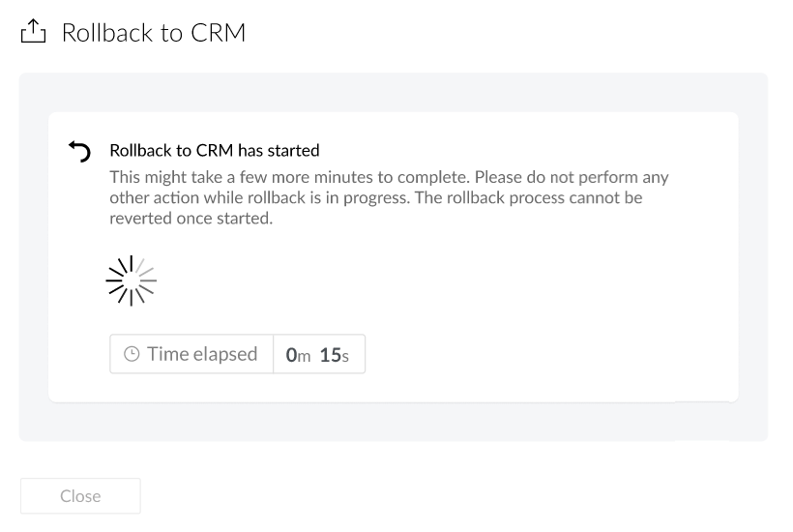Screen dimensions: 793x532
Task: Click the loading spinner animation
Action: (x=131, y=281)
